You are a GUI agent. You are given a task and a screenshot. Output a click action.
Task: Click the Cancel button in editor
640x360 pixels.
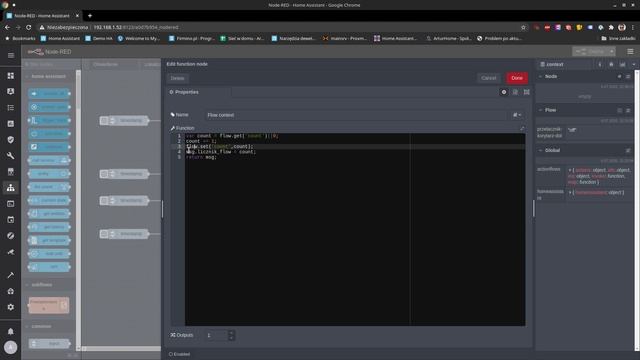[489, 78]
